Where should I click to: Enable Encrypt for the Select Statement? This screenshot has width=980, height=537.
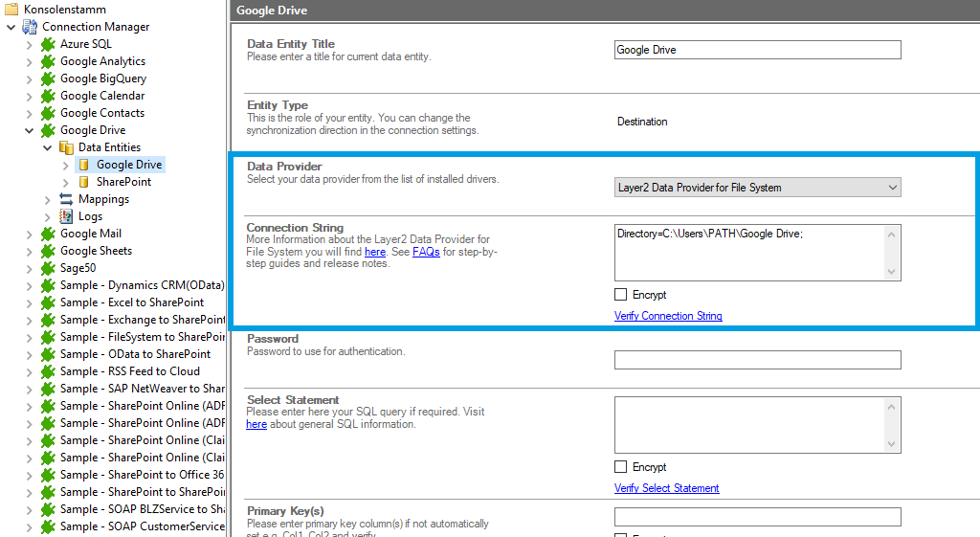[x=620, y=467]
